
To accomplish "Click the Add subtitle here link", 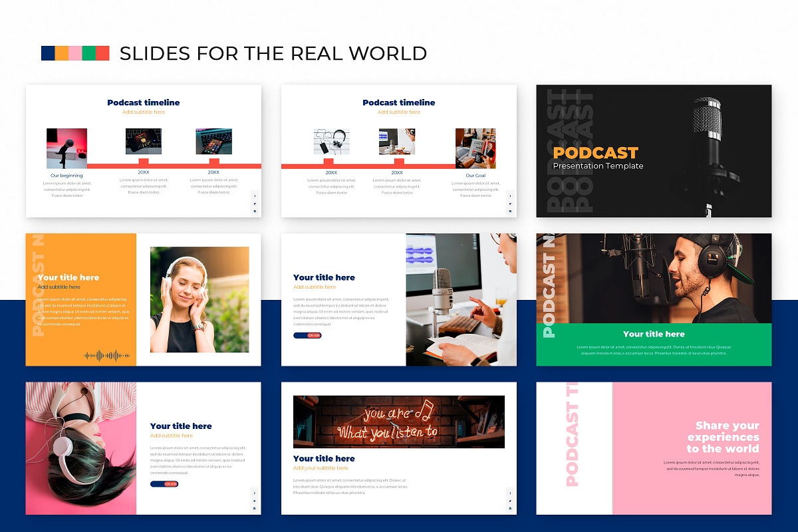I will pyautogui.click(x=144, y=112).
